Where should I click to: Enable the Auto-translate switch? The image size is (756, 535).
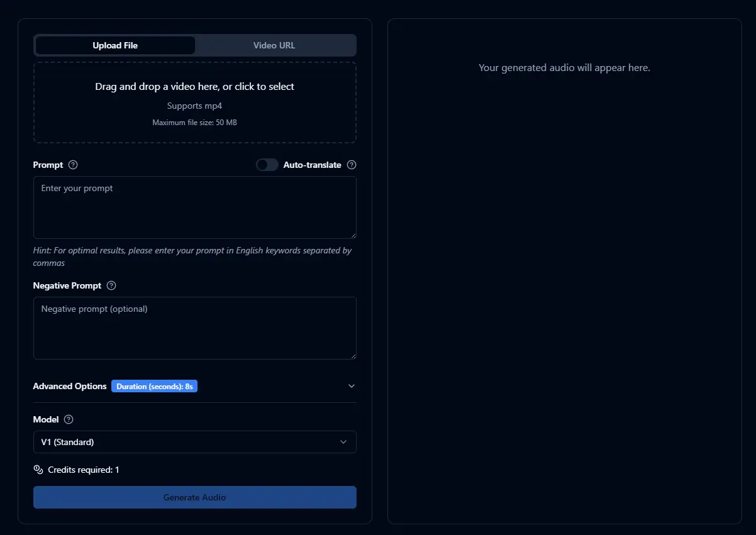[x=267, y=165]
